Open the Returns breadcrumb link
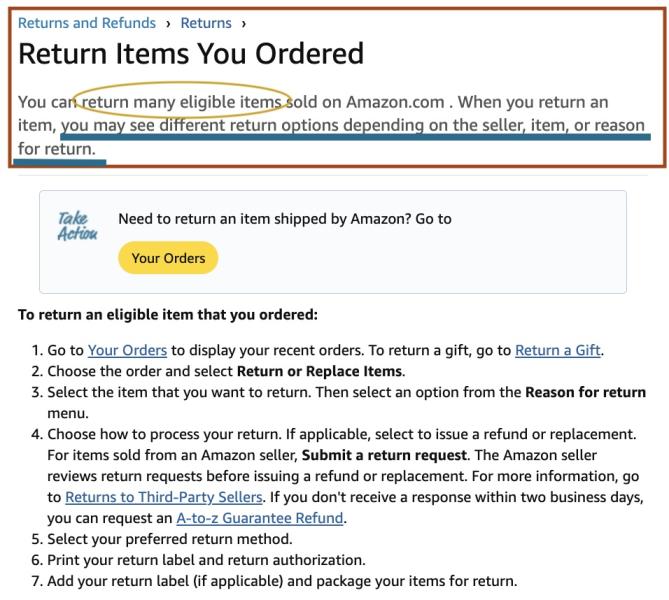This screenshot has width=669, height=600. click(206, 23)
